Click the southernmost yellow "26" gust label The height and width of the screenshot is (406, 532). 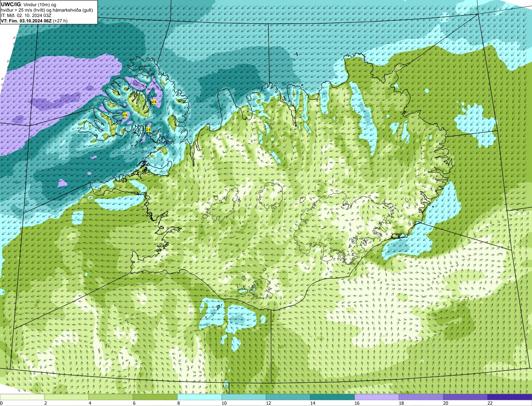coord(148,130)
